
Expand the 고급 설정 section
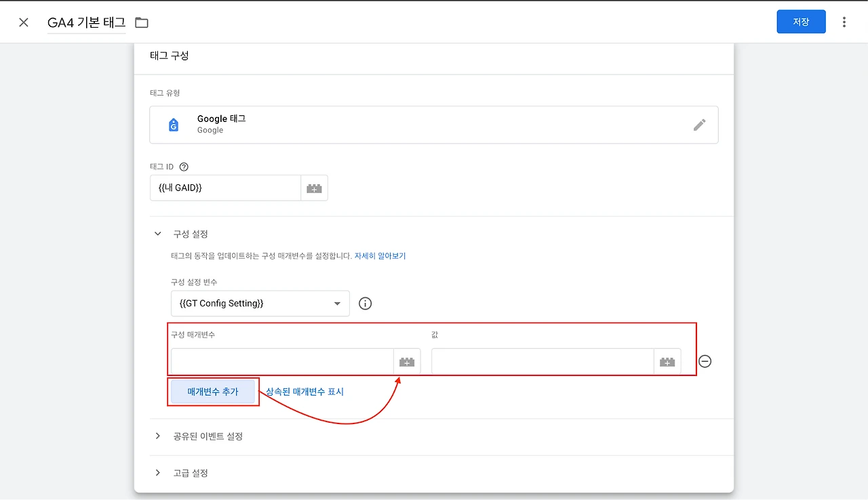click(x=158, y=473)
